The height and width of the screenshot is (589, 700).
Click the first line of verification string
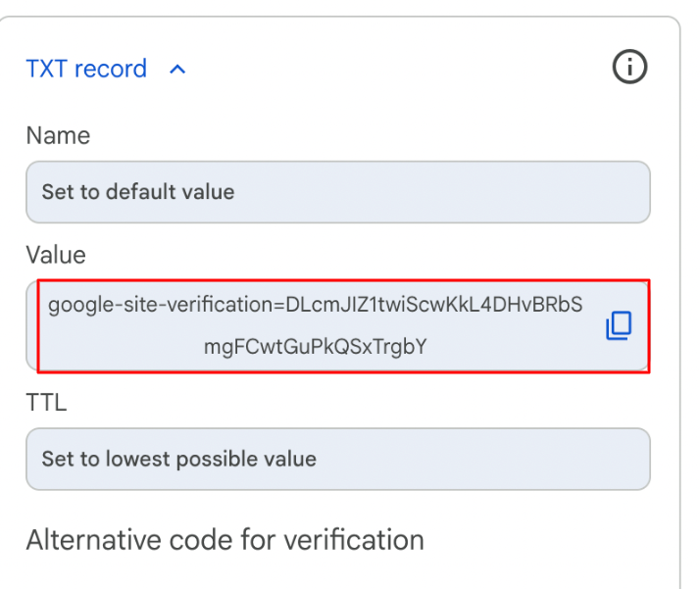click(315, 306)
